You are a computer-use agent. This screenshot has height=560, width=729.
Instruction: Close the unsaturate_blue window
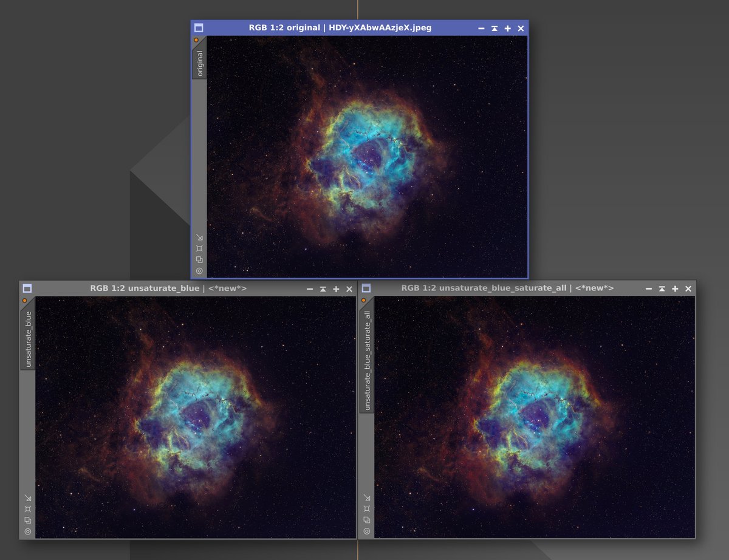tap(349, 289)
